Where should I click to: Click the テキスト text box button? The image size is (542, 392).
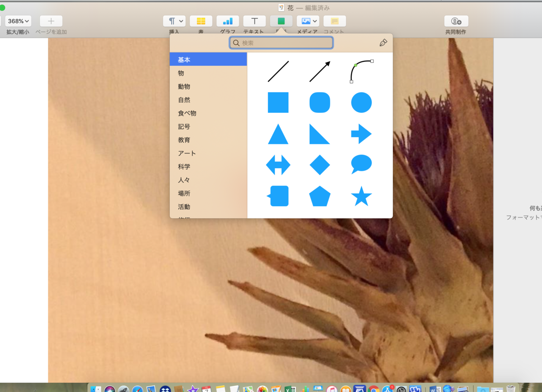click(254, 21)
